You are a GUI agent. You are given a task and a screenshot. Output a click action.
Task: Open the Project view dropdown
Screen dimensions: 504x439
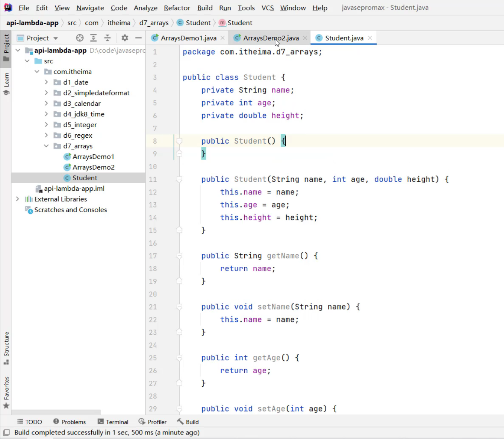(56, 38)
